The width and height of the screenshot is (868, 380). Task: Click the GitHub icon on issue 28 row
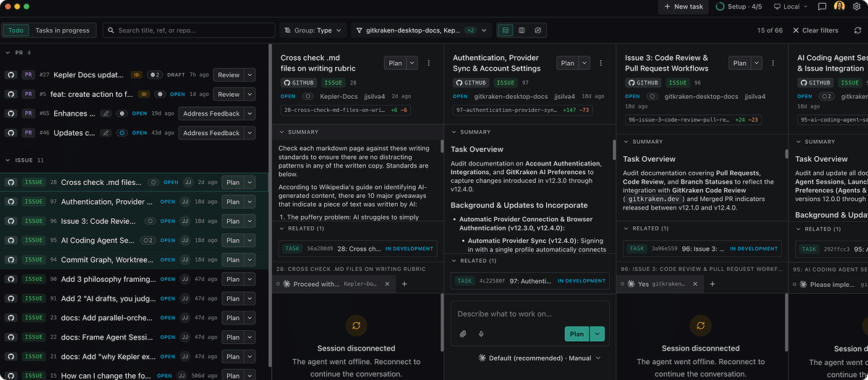[11, 183]
